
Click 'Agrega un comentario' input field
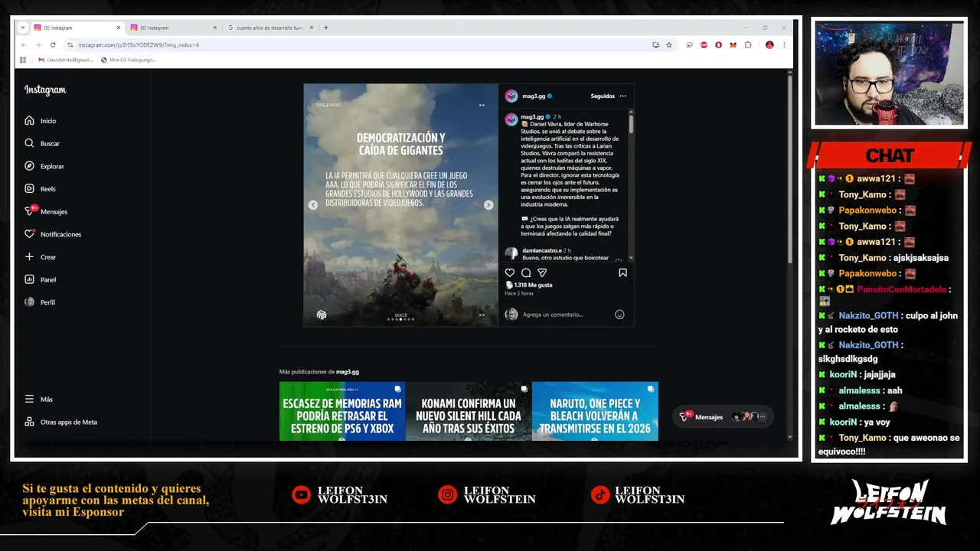pos(567,315)
